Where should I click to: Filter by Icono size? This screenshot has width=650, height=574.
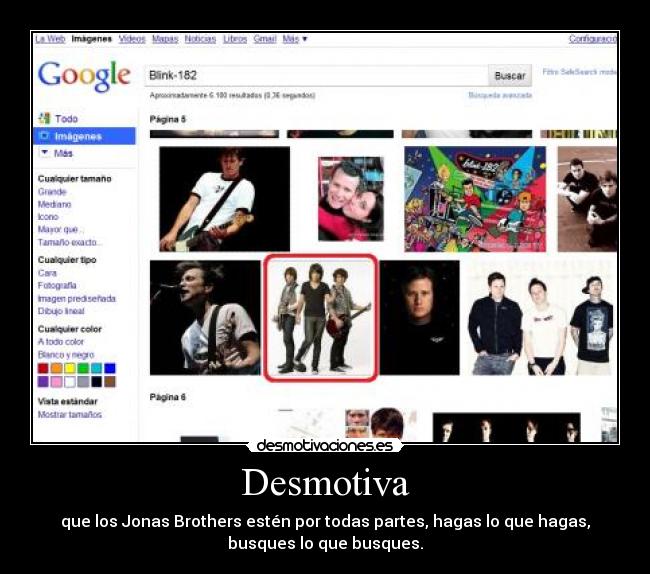48,217
